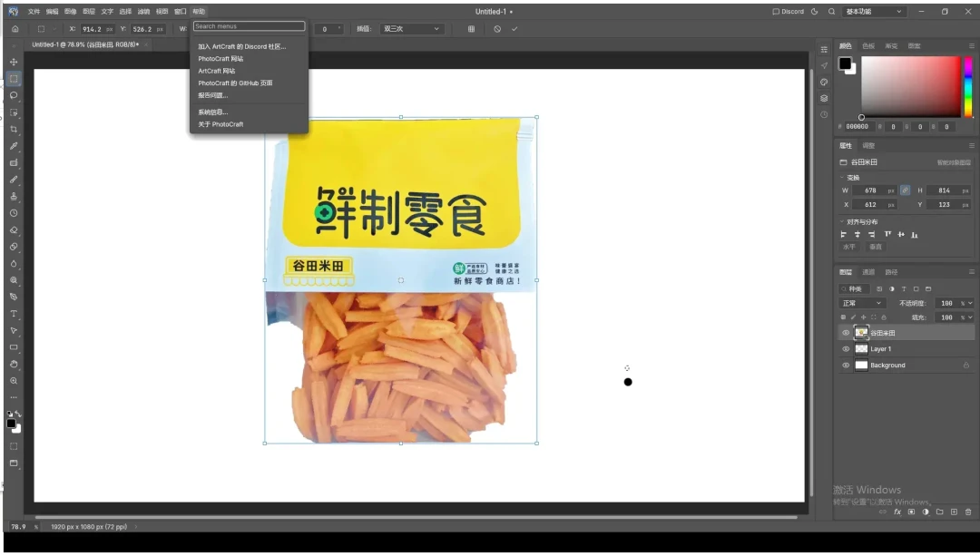Cancel the transform with the cancel icon
The image size is (980, 556).
pos(497,29)
